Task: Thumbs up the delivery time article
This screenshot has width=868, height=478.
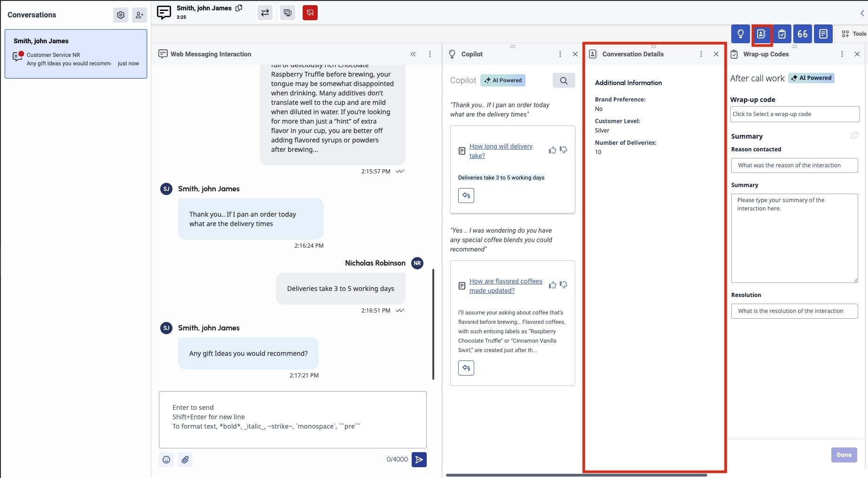Action: (x=553, y=150)
